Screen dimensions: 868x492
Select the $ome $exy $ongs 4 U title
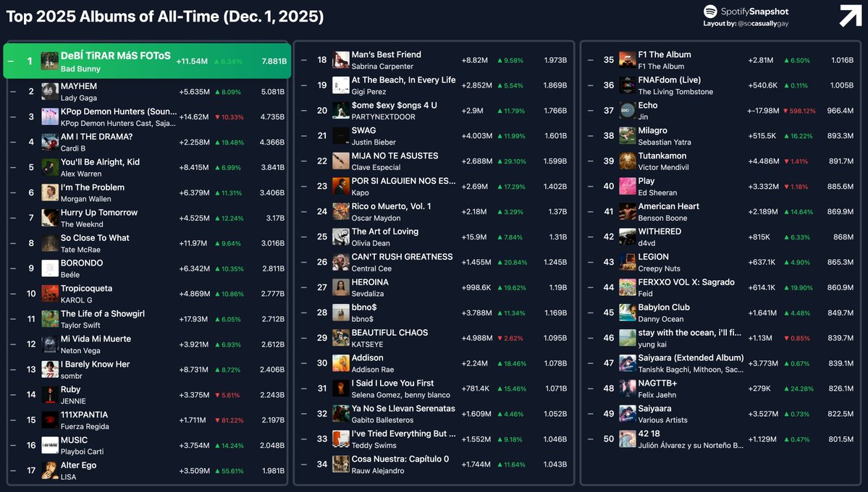(394, 105)
